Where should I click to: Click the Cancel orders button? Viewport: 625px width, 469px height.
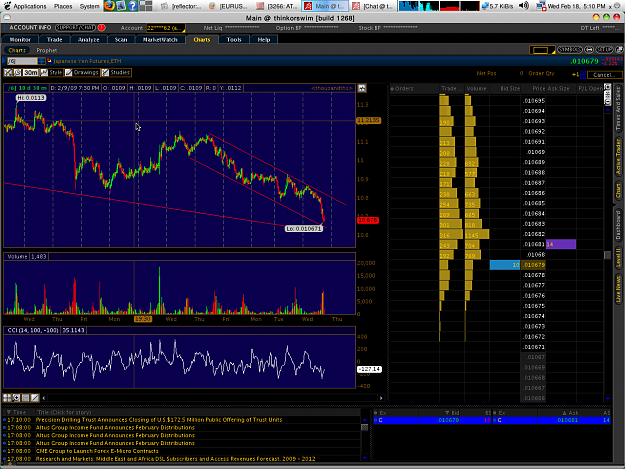(x=604, y=75)
